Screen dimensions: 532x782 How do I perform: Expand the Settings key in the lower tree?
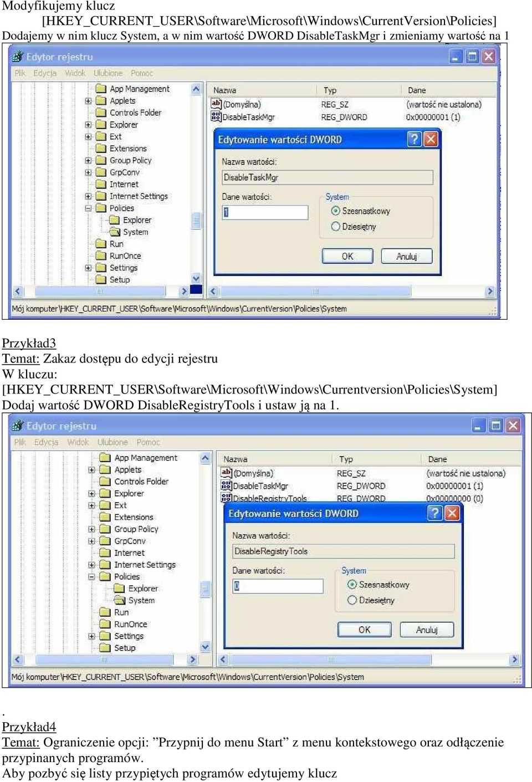pyautogui.click(x=92, y=636)
